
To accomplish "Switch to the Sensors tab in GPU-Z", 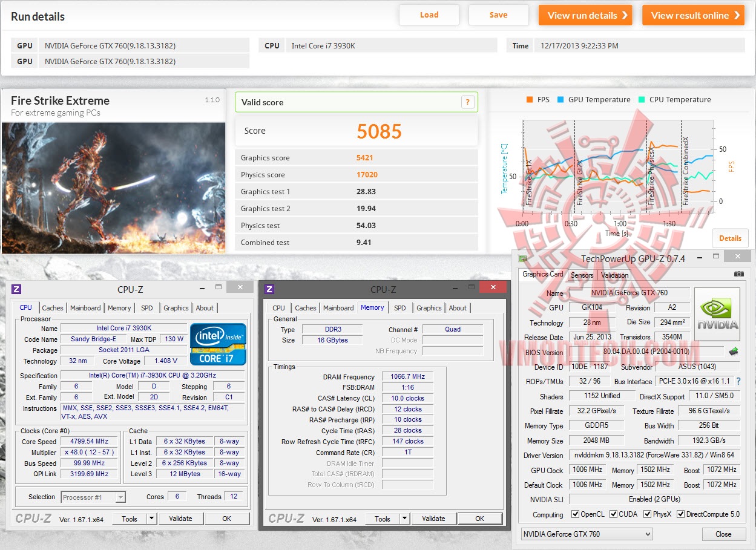I will [x=582, y=275].
